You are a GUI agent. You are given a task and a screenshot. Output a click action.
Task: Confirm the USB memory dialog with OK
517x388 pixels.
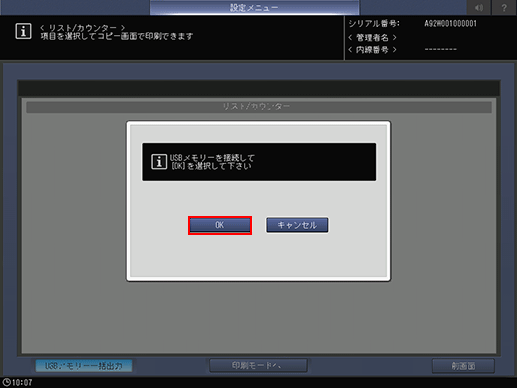220,225
